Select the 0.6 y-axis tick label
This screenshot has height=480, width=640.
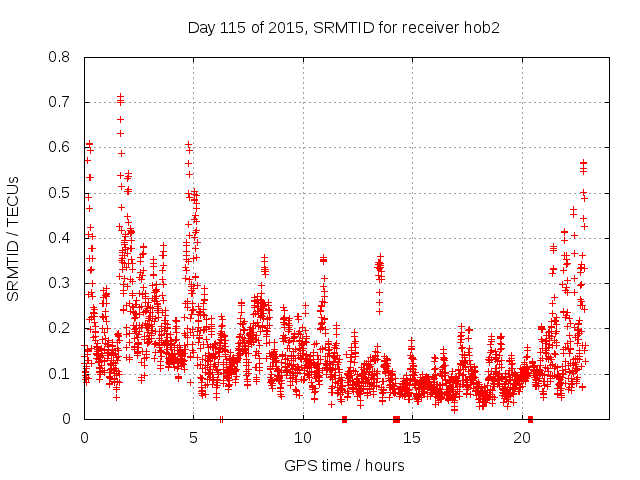pos(62,147)
